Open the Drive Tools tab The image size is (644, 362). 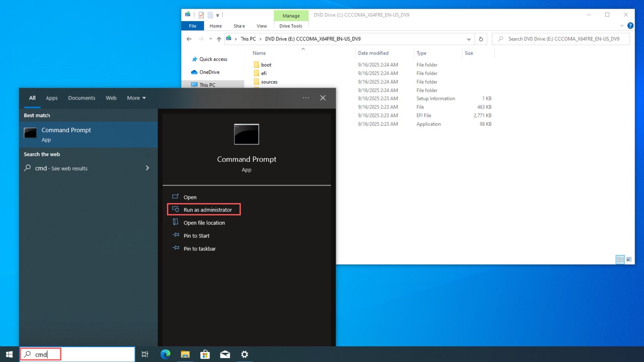click(x=290, y=26)
